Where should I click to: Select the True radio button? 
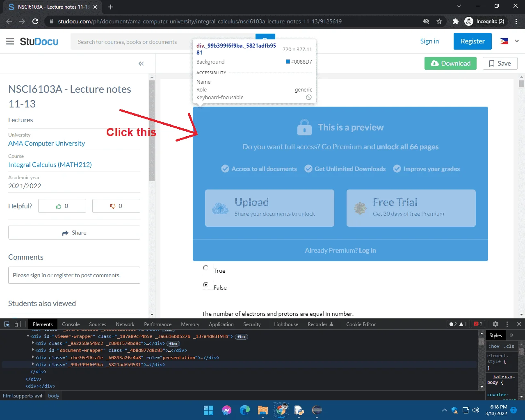[x=205, y=268]
